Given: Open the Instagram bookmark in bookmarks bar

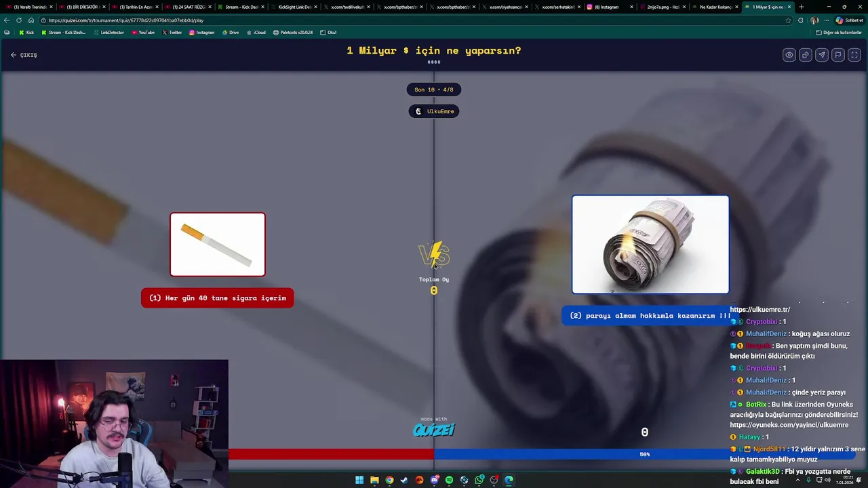Looking at the screenshot, I should tap(201, 33).
